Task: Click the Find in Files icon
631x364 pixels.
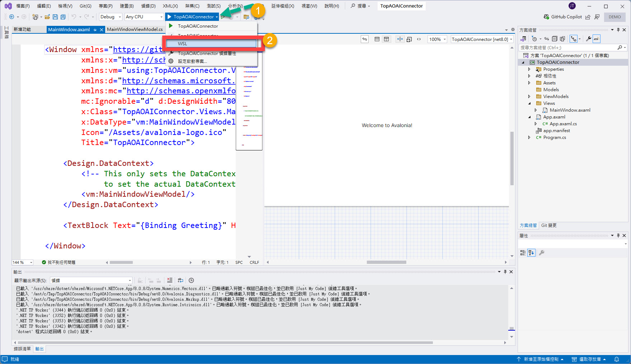Action: [246, 17]
